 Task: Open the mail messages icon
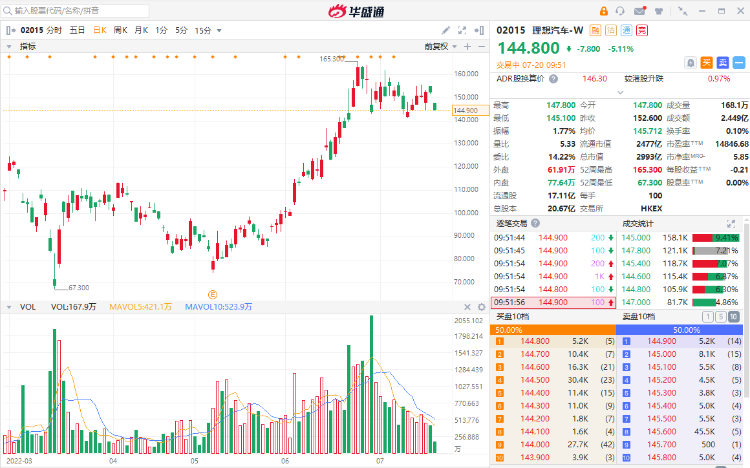(640, 11)
